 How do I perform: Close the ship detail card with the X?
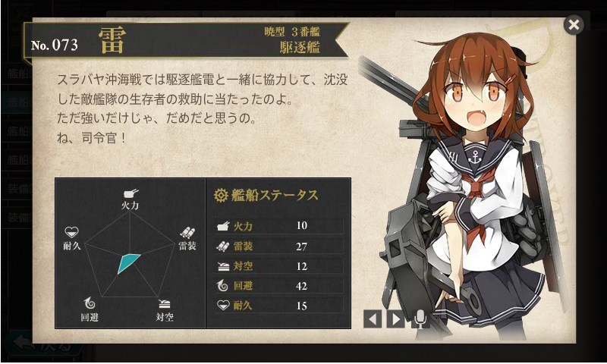coord(574,25)
